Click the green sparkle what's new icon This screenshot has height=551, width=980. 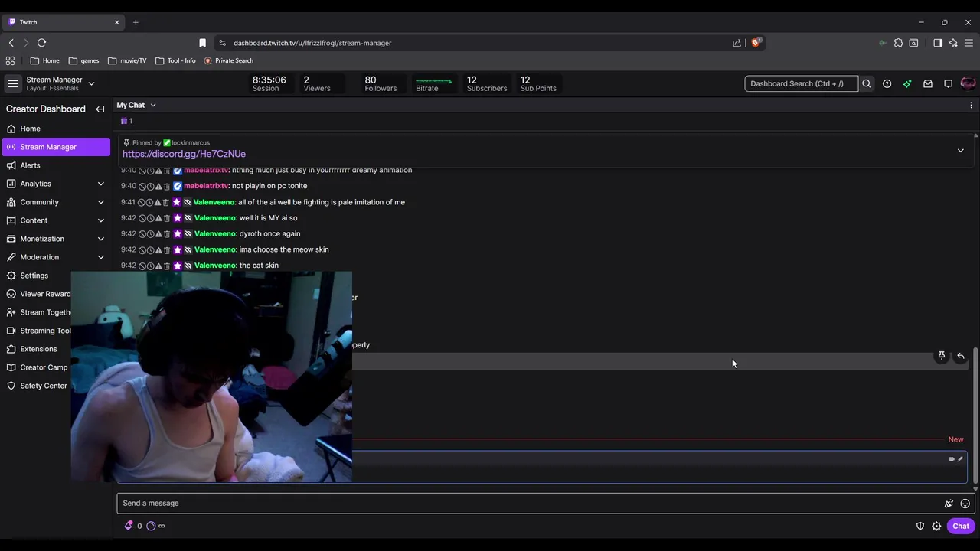[x=907, y=83]
